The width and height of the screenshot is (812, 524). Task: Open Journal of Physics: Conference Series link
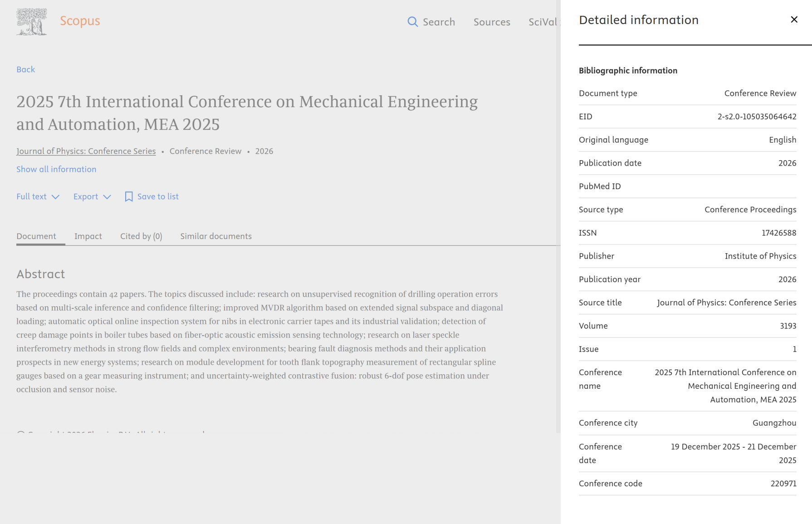pyautogui.click(x=86, y=151)
